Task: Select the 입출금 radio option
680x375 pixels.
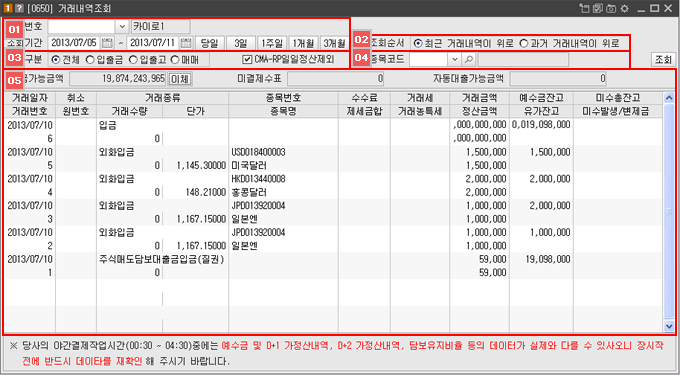Action: pyautogui.click(x=105, y=60)
